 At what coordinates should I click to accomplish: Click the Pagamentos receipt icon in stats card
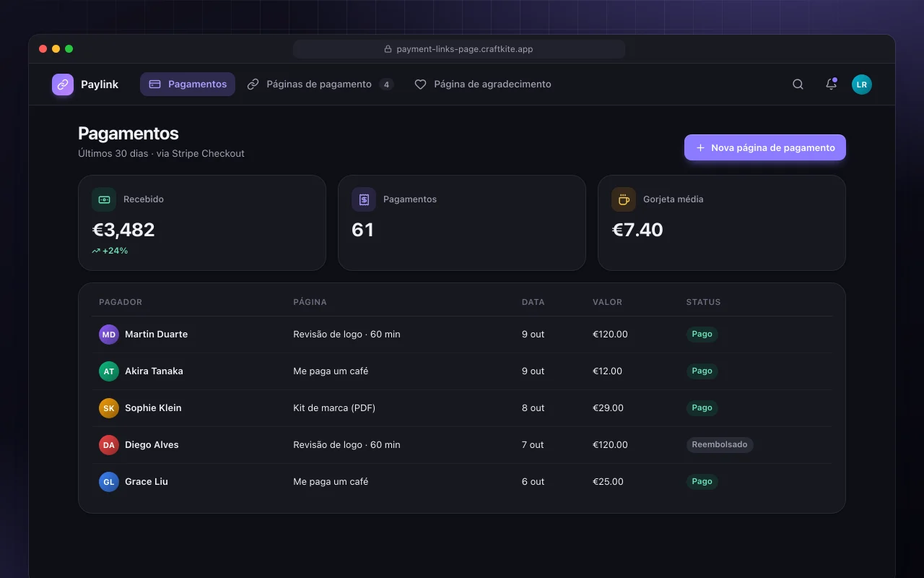(x=364, y=199)
